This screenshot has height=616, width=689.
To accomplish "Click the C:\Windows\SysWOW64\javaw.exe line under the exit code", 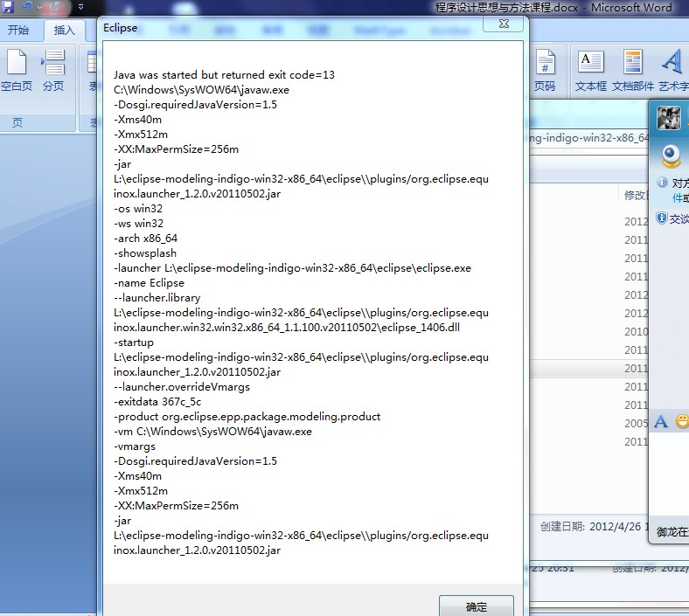I will (x=201, y=90).
